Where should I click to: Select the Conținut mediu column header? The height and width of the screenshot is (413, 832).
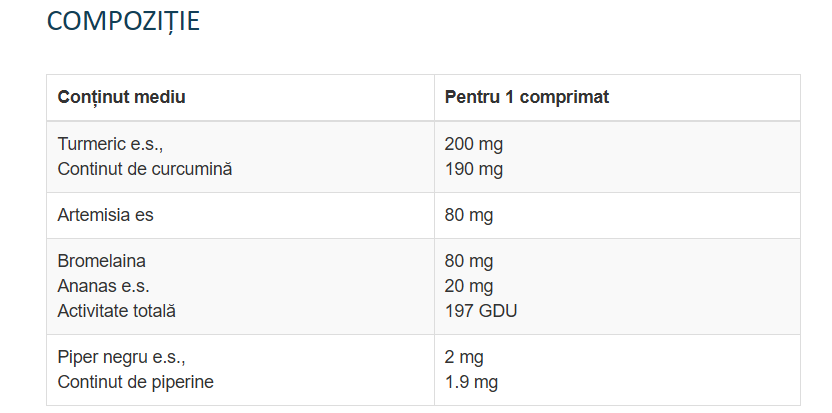[x=122, y=97]
